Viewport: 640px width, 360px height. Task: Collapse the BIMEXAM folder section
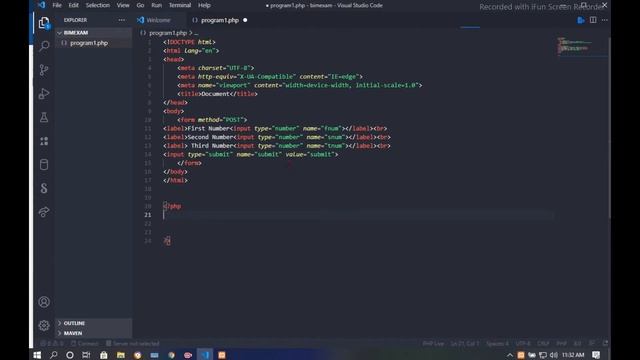(93, 33)
